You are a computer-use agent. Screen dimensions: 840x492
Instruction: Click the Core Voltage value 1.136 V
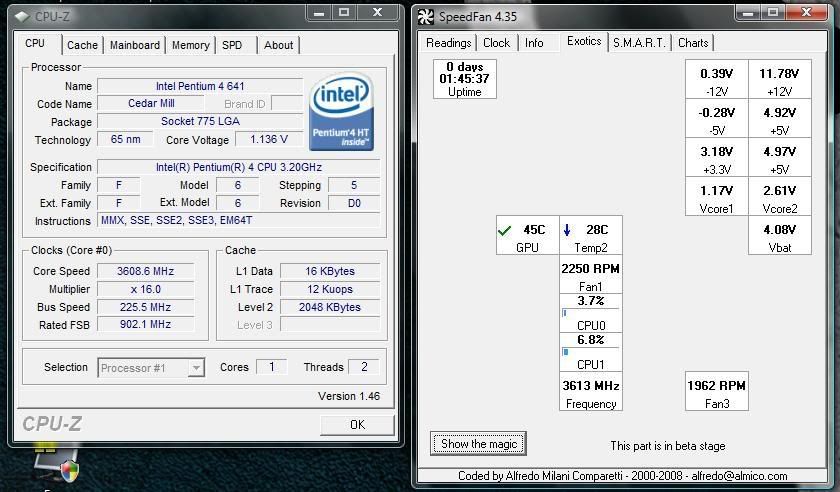point(269,139)
